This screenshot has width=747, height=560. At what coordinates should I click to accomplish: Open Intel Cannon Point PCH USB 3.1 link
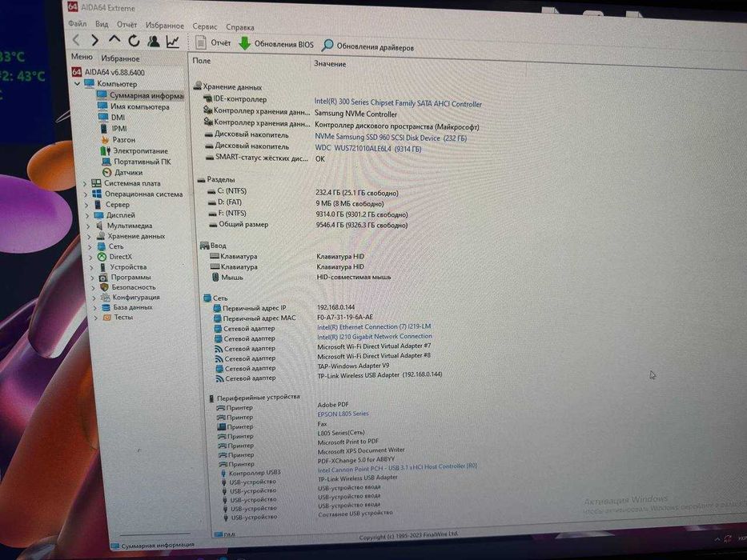397,468
